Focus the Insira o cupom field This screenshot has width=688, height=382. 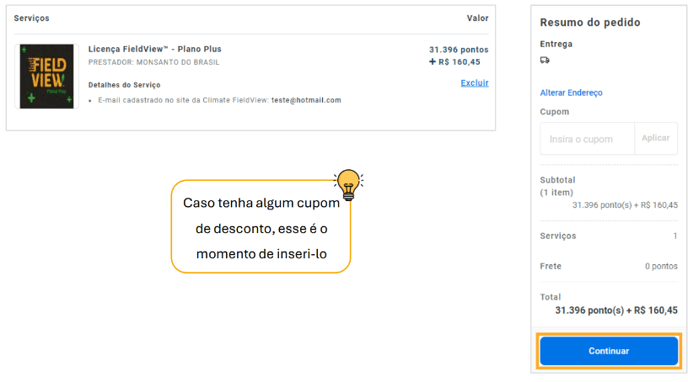tap(587, 139)
